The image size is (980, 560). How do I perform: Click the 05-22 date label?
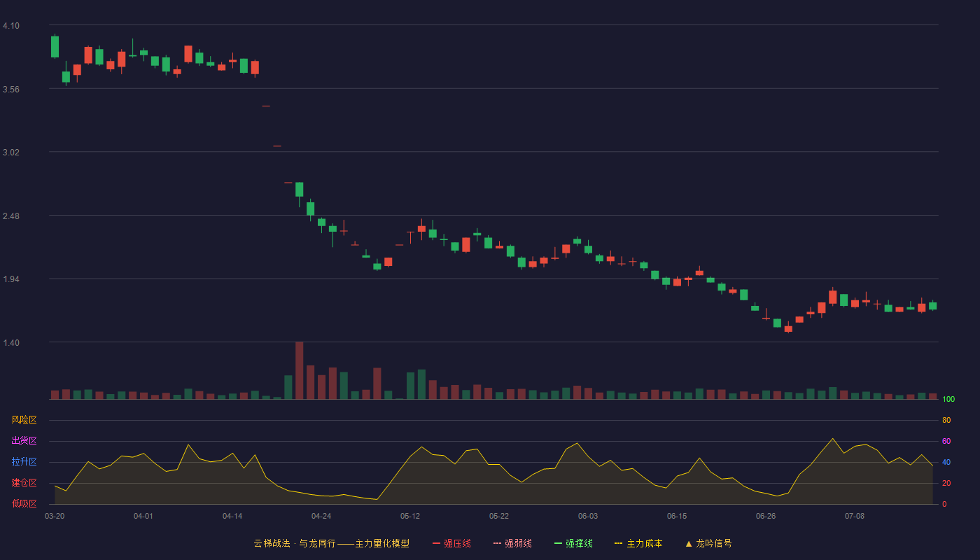click(x=499, y=516)
